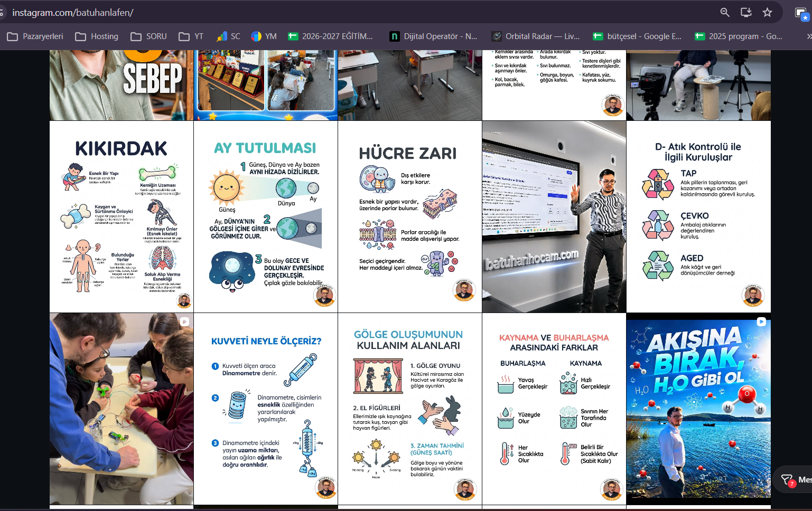Viewport: 812px width, 511px height.
Task: Open the seated man with camera post
Action: click(x=698, y=85)
